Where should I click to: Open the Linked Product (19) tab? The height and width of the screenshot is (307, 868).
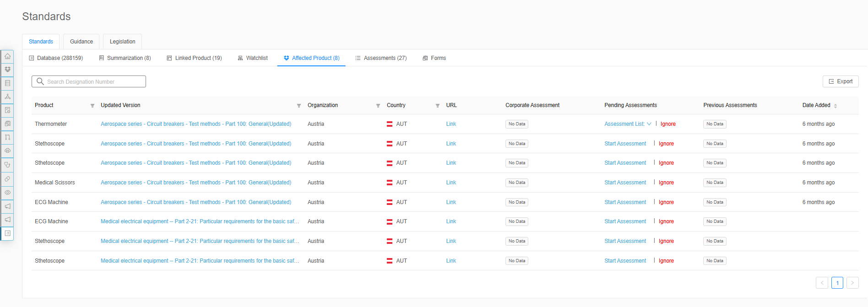click(x=195, y=58)
